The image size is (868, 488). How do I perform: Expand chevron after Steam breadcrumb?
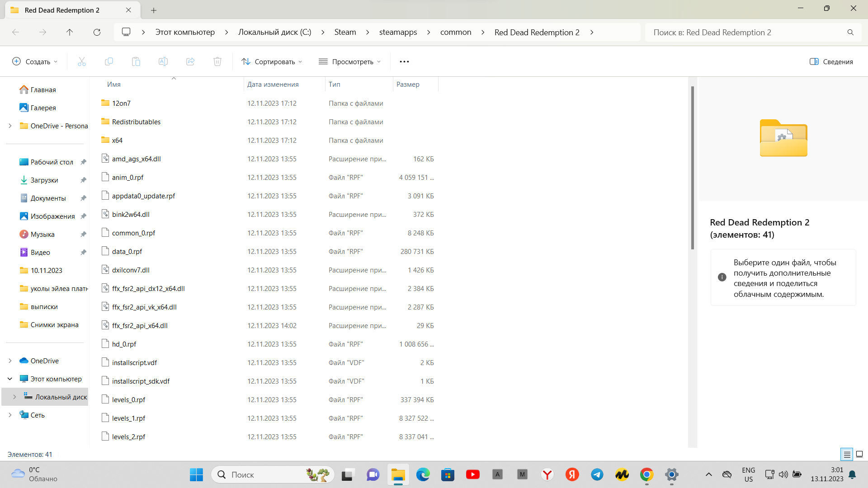click(368, 32)
